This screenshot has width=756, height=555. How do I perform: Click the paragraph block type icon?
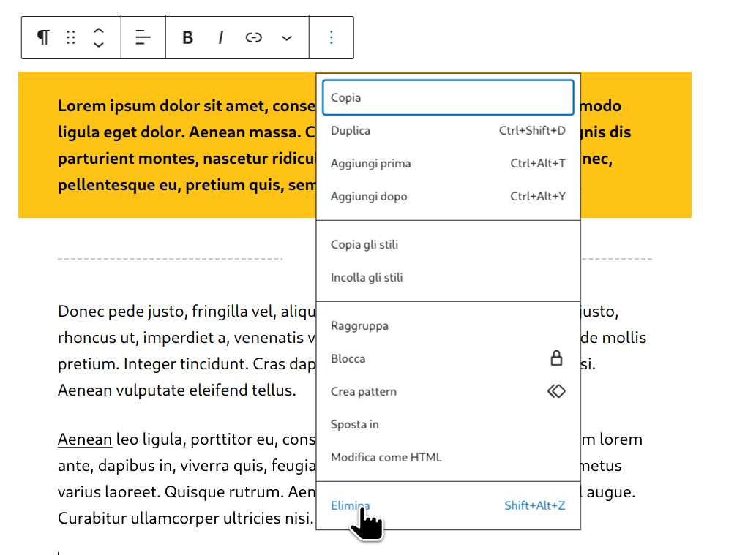44,38
